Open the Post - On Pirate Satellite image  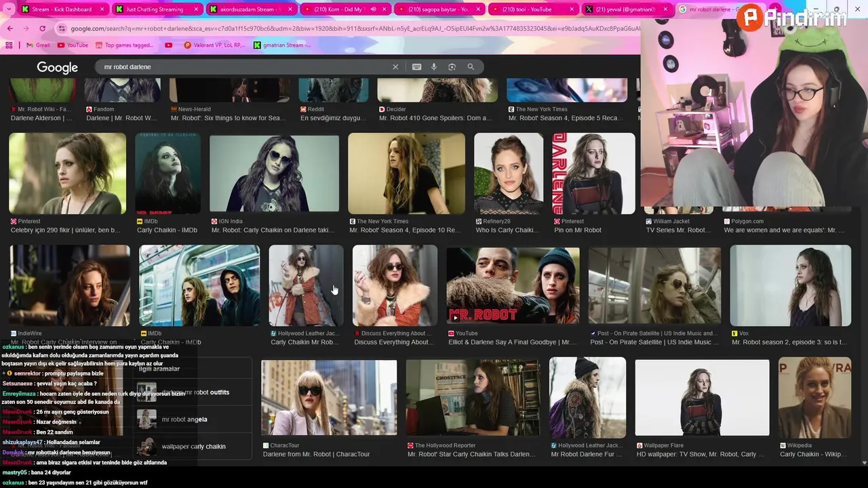(x=654, y=285)
